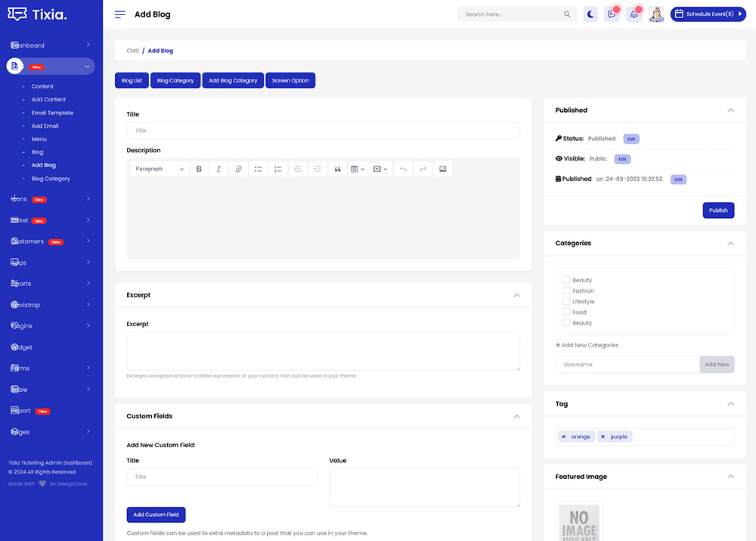Open Blog Category from the sidebar menu
Screen dimensions: 756x541
pos(51,179)
